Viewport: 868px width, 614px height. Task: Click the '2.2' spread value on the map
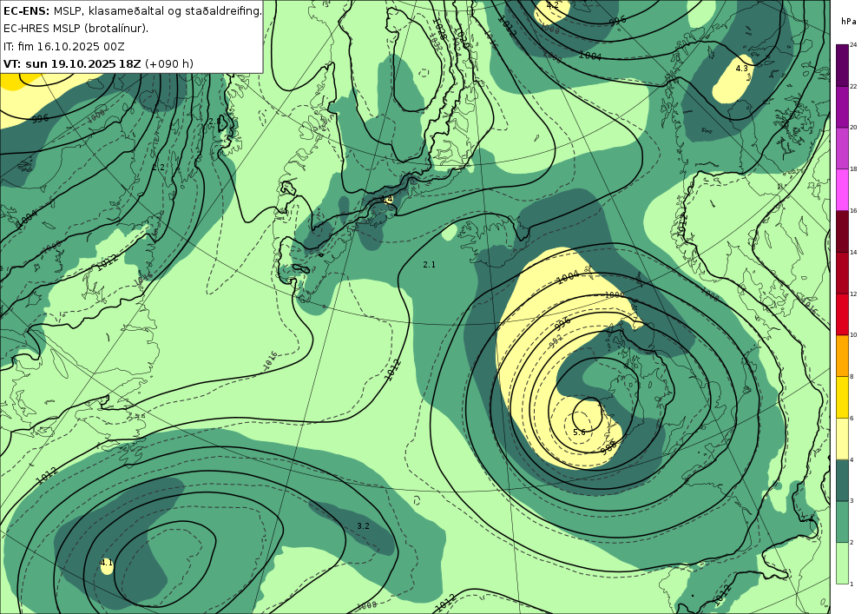[158, 168]
